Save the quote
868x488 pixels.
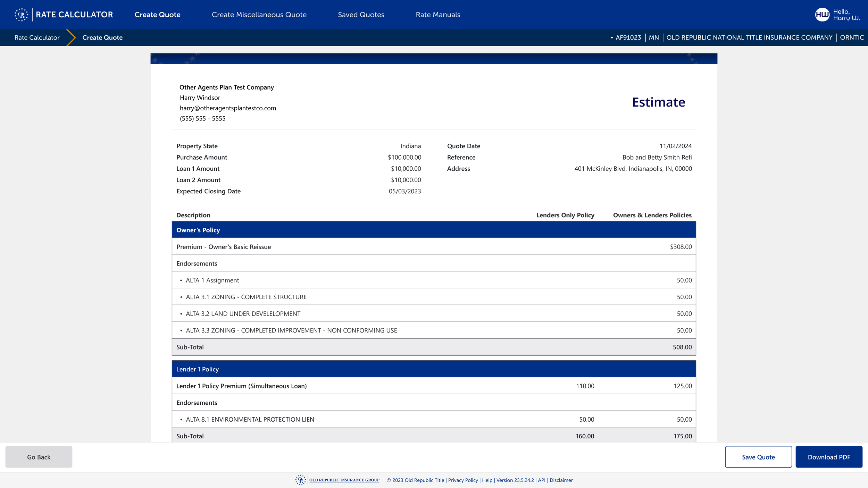point(758,457)
